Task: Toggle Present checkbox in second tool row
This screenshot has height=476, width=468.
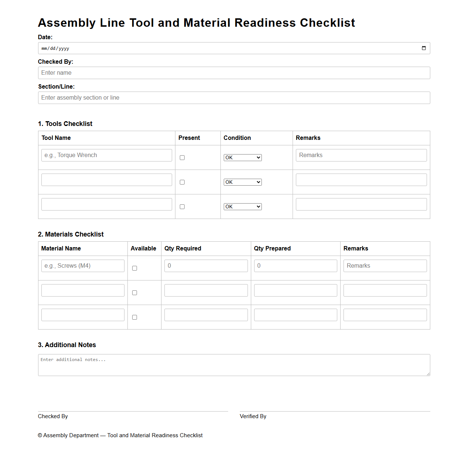Action: [182, 182]
